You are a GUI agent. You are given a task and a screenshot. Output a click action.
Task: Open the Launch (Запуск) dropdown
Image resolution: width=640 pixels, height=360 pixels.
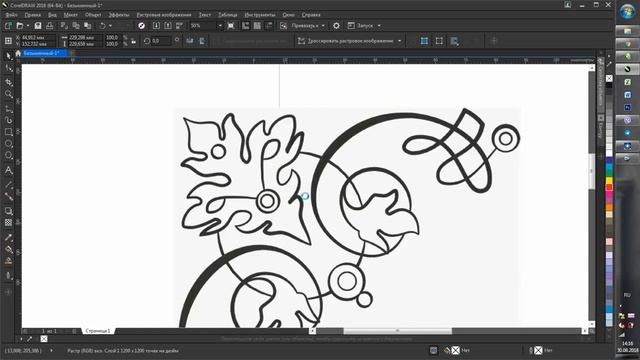pyautogui.click(x=364, y=26)
